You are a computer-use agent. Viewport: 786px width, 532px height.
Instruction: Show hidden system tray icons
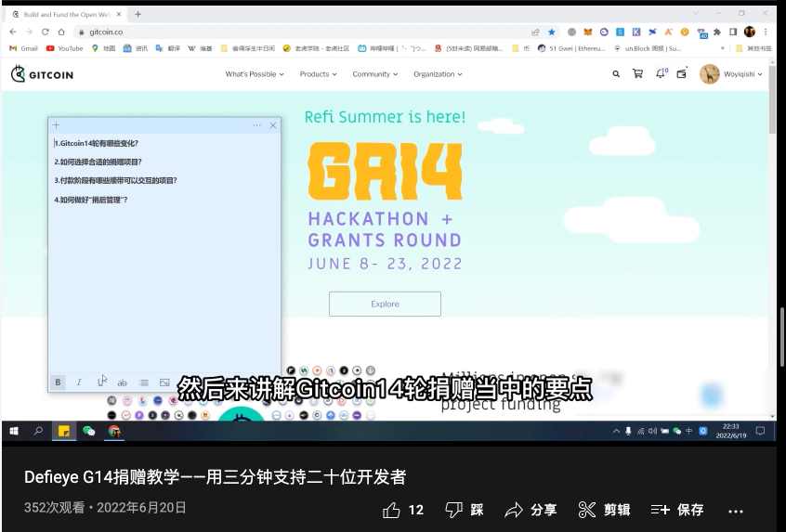point(616,432)
